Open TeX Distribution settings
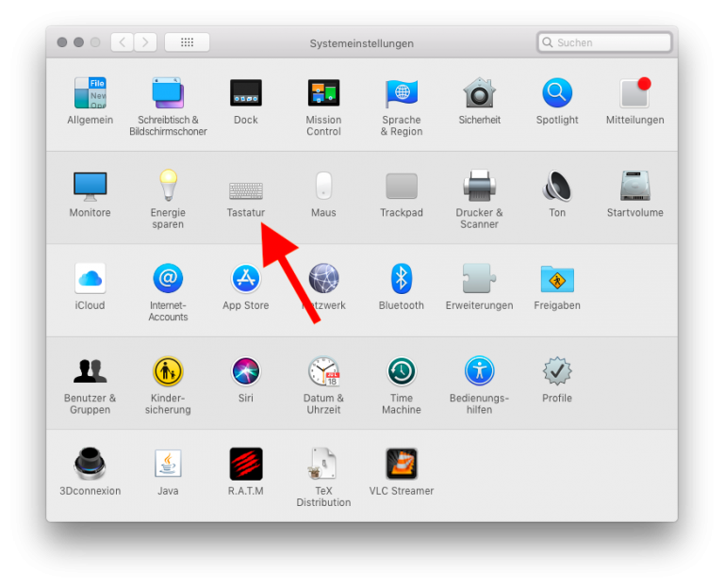The width and height of the screenshot is (724, 588). [323, 464]
